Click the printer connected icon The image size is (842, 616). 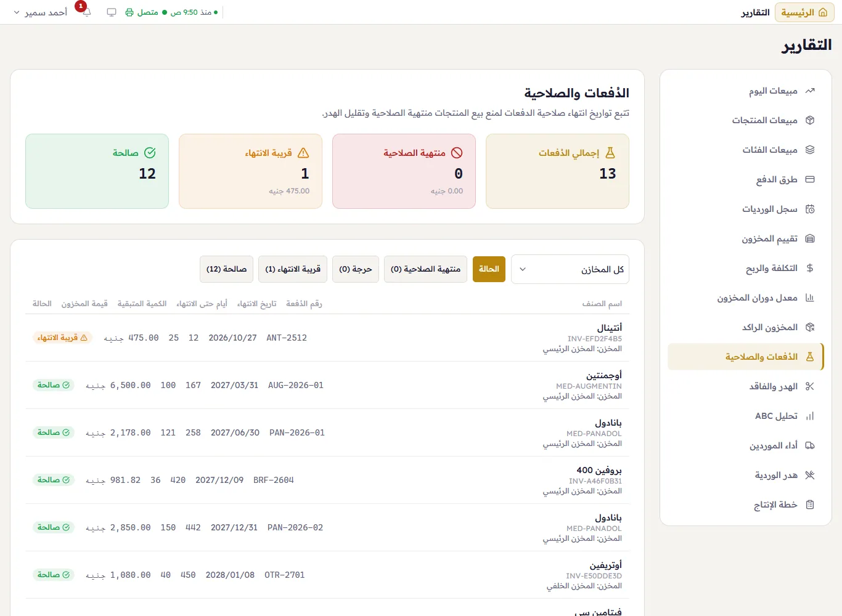click(x=129, y=12)
